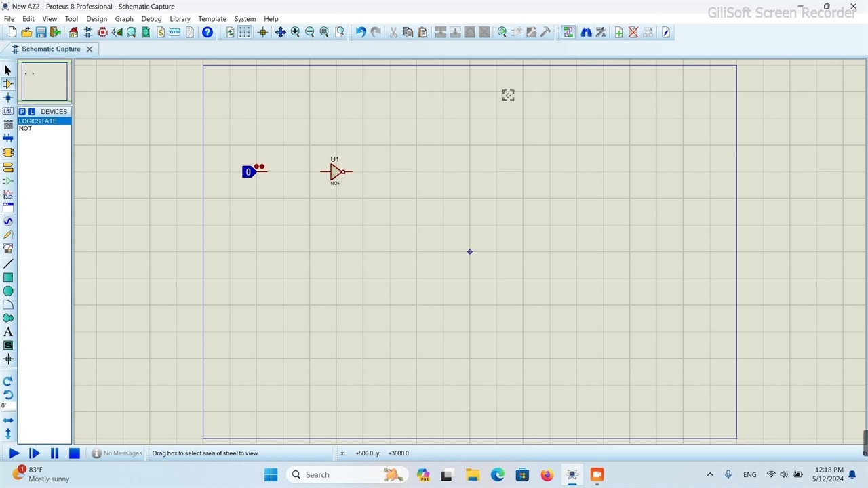Toggle the wire autorouter button
This screenshot has width=868, height=488.
point(568,33)
